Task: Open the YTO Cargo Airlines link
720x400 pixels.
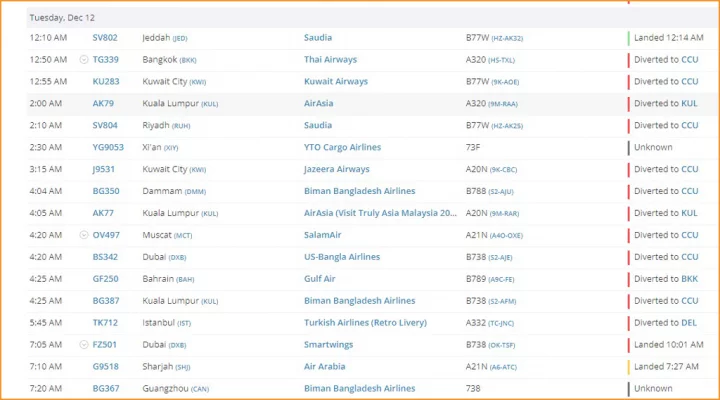Action: pyautogui.click(x=343, y=147)
